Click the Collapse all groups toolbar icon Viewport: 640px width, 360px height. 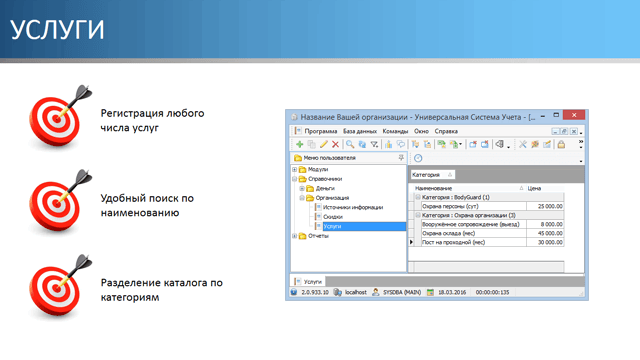427,144
